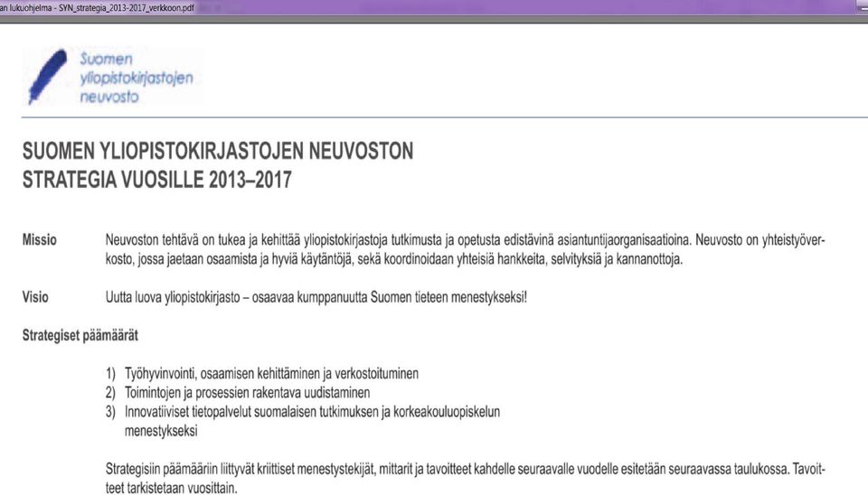
Task: Click the word menestykseksi under item three
Action: [x=161, y=432]
